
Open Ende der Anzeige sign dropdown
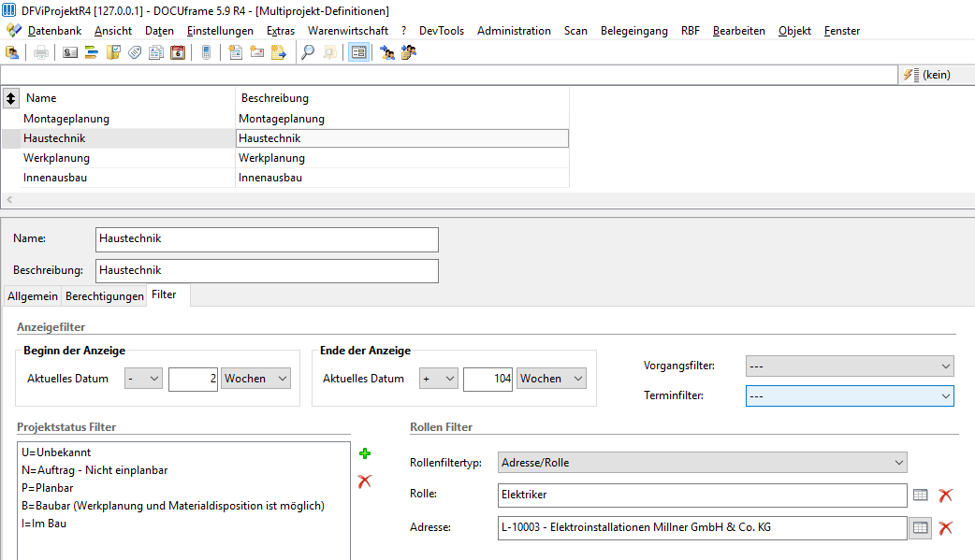[x=439, y=379]
